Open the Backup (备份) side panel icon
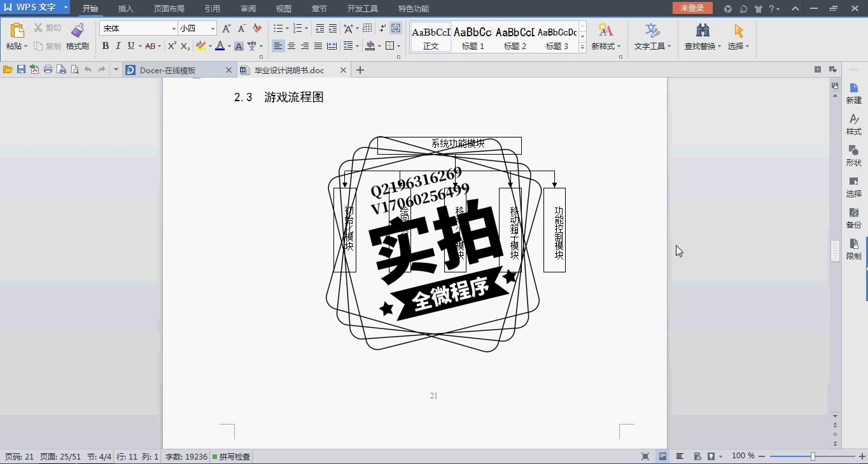Viewport: 868px width, 464px height. click(854, 218)
